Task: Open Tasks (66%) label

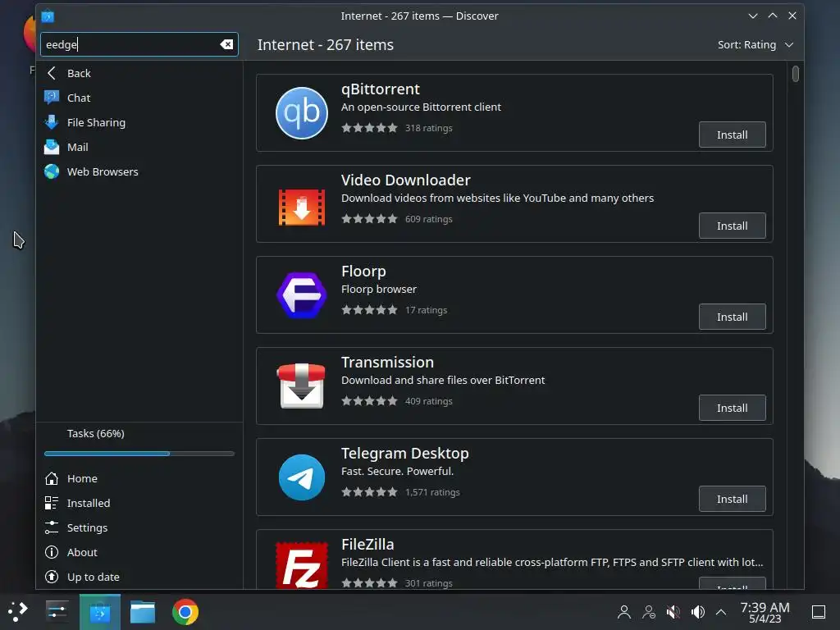Action: (x=96, y=433)
